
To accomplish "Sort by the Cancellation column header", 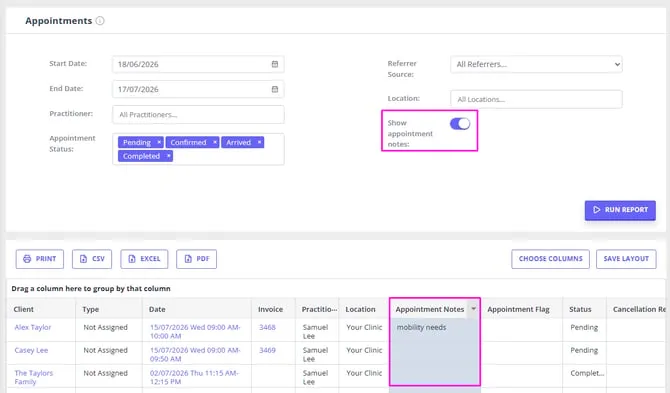I will [638, 309].
